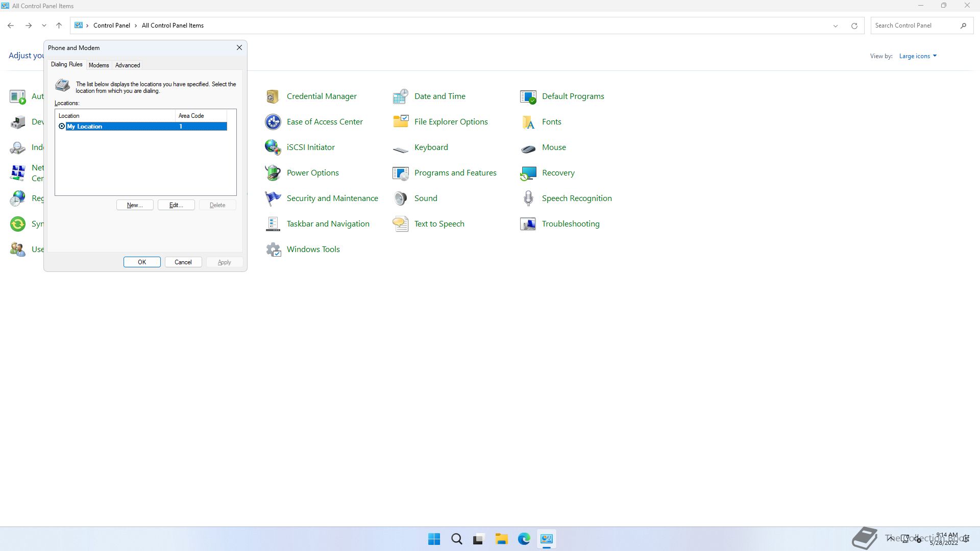The width and height of the screenshot is (980, 551).
Task: Open the Speech Recognition microphone icon
Action: (x=528, y=198)
